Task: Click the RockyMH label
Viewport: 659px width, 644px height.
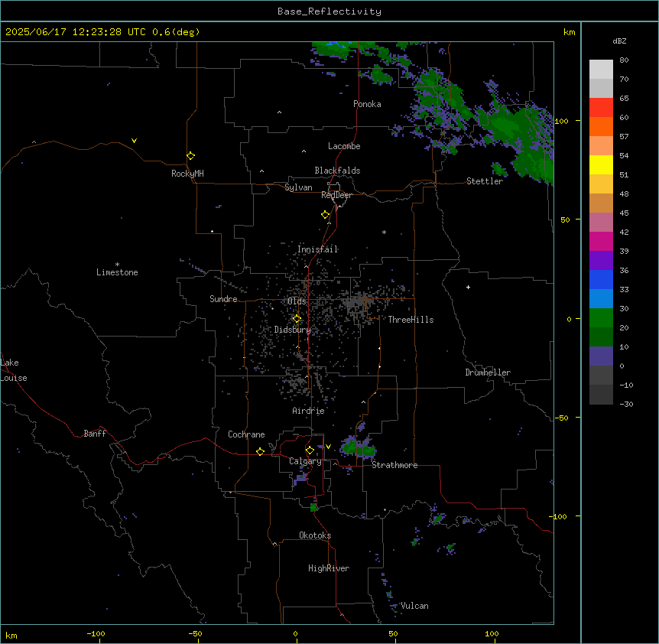Action: click(187, 174)
